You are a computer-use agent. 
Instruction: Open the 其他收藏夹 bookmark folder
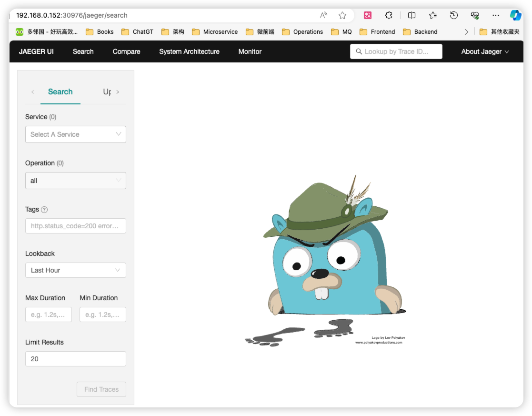coord(500,32)
